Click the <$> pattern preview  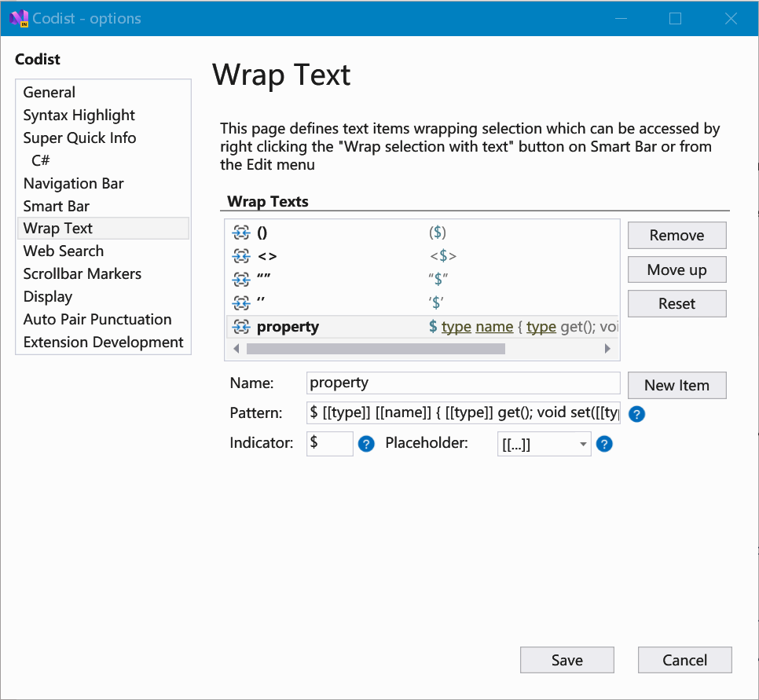(443, 255)
